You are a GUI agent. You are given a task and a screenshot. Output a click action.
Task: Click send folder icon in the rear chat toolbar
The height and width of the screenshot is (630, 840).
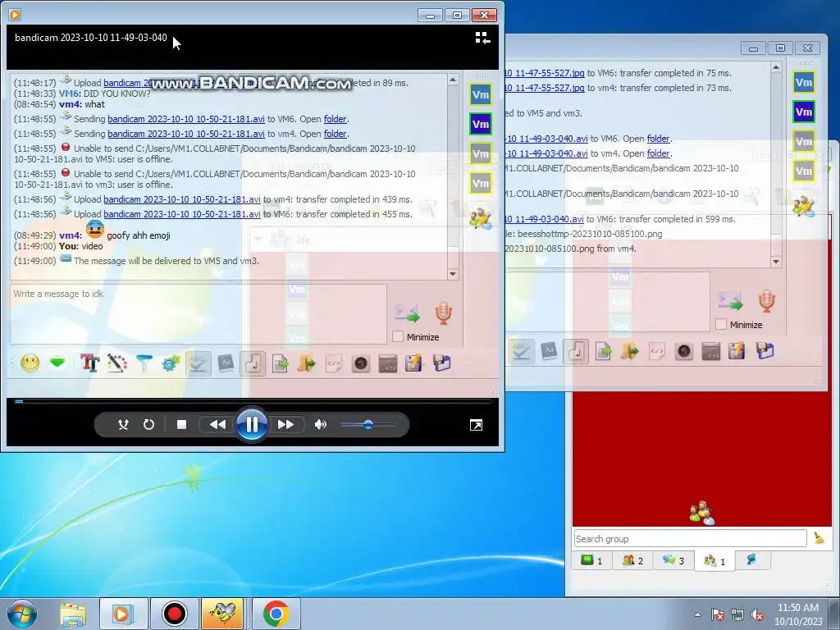pos(630,351)
